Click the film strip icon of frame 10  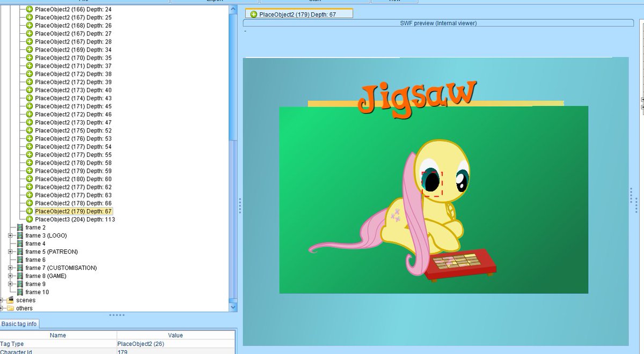coord(20,292)
